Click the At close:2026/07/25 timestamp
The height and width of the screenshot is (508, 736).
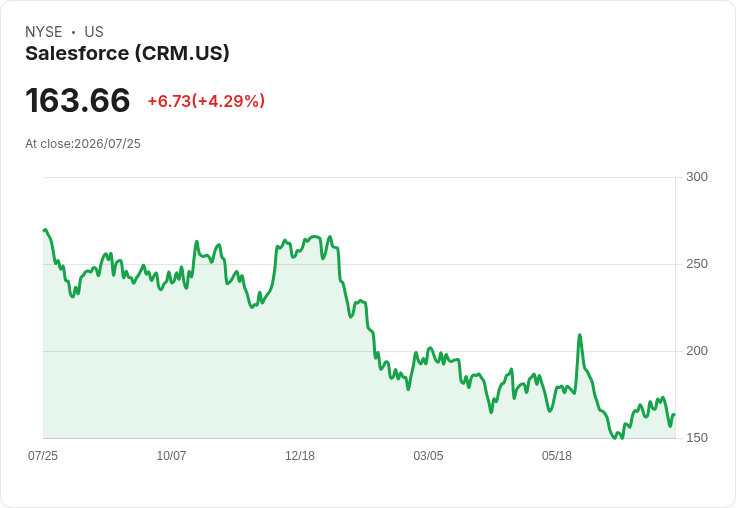coord(83,144)
